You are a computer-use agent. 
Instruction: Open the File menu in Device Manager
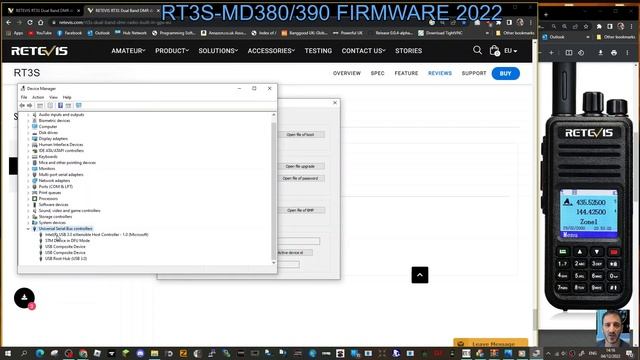pyautogui.click(x=24, y=97)
